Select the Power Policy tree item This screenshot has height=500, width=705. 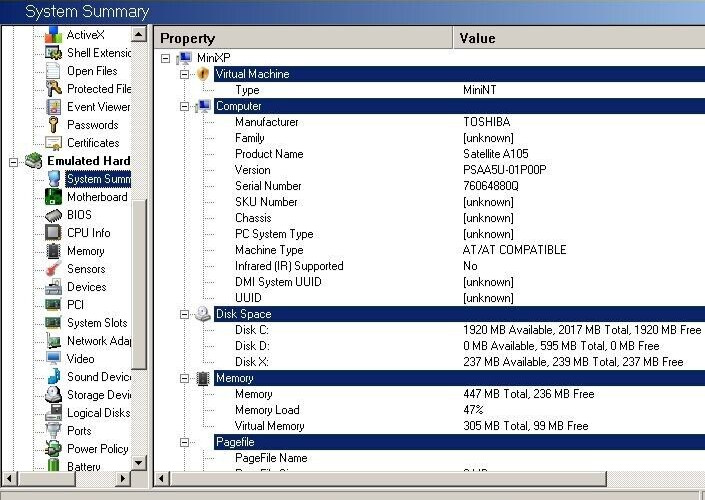point(98,449)
